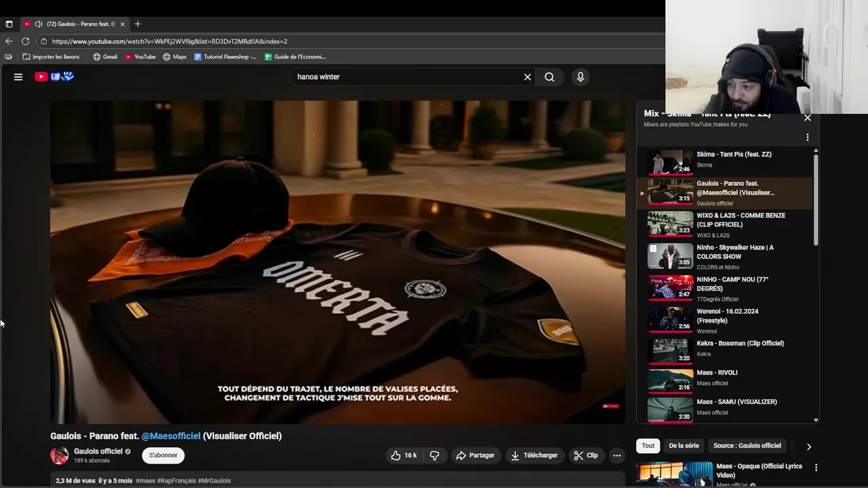Click the #maes hashtag
868x488 pixels.
click(x=145, y=481)
